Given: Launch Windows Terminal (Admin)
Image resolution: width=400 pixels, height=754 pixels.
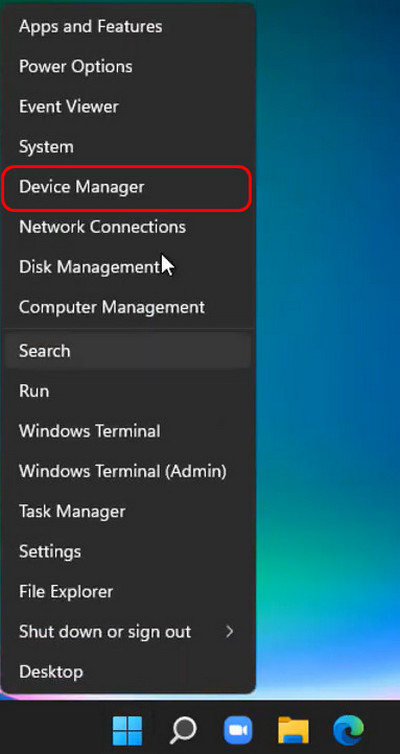Looking at the screenshot, I should 128,471.
